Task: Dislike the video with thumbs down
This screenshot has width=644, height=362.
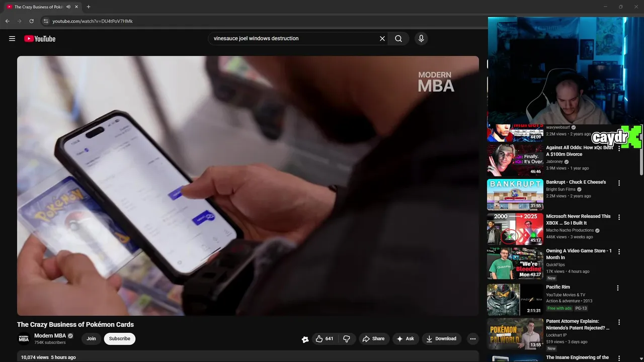Action: click(347, 339)
